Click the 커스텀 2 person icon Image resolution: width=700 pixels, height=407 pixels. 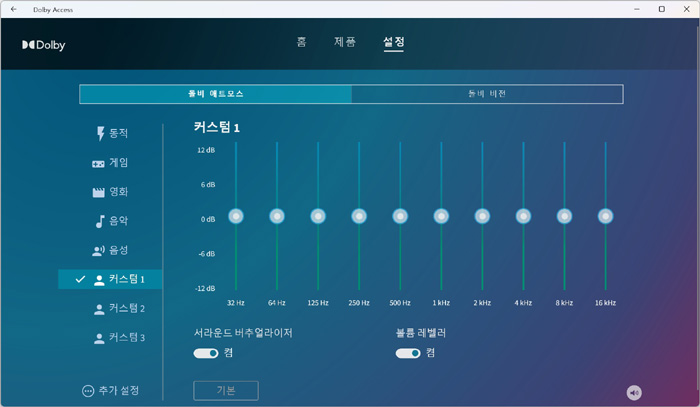pyautogui.click(x=99, y=309)
